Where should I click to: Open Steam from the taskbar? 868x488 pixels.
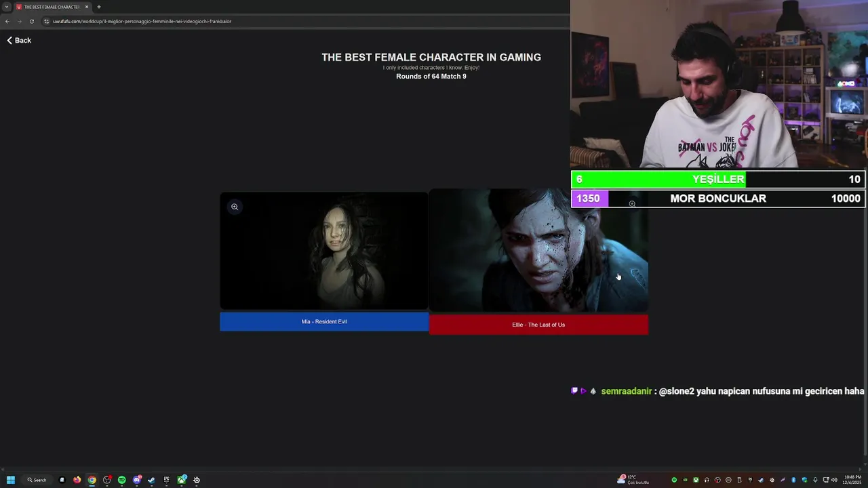click(x=151, y=480)
